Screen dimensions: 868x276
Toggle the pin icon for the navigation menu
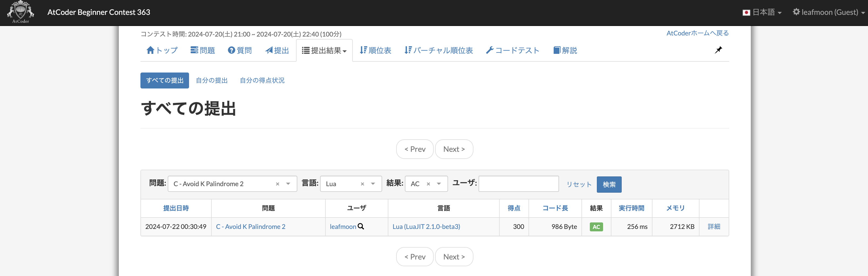(718, 50)
